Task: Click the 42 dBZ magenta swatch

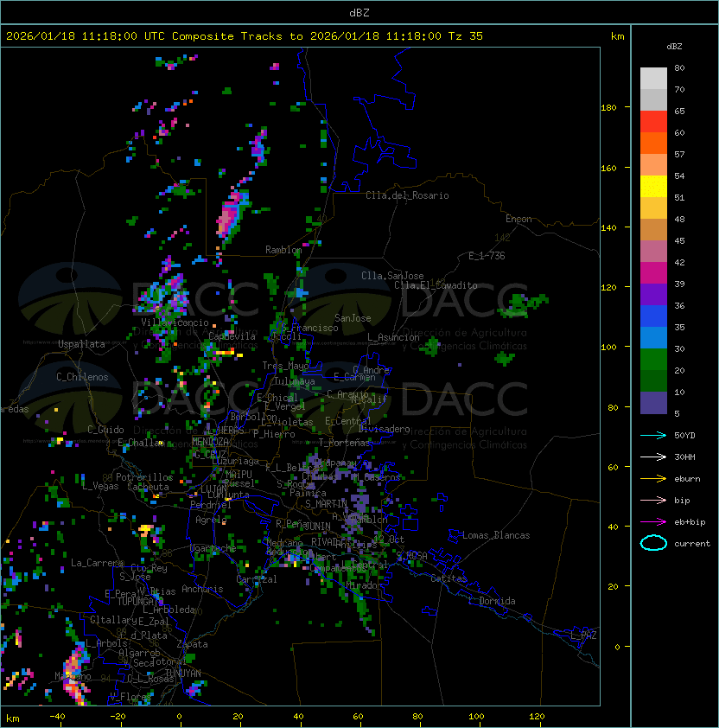Action: pos(653,273)
